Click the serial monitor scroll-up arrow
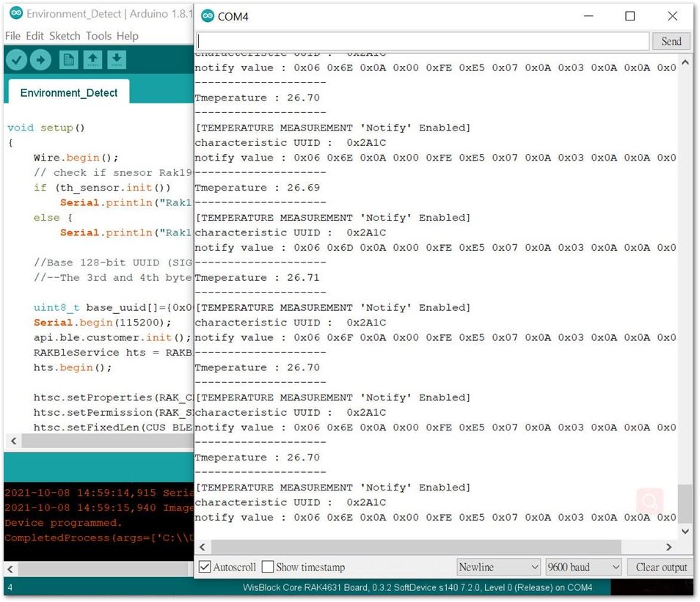Screen dimensions: 700x602 coord(685,63)
